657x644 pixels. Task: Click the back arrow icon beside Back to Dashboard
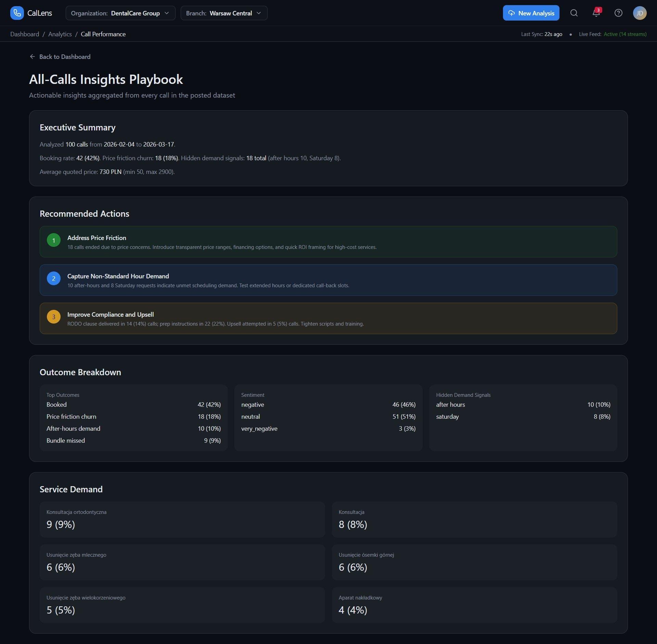click(x=33, y=56)
